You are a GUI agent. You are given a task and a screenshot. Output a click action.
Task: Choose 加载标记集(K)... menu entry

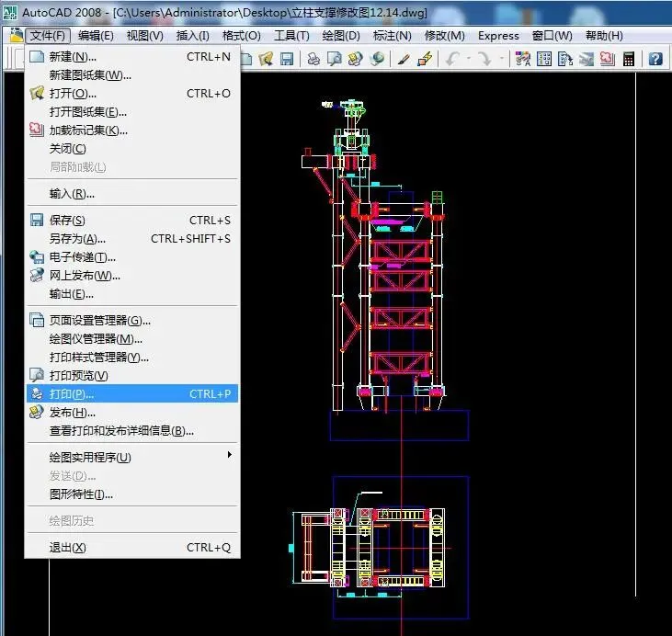tap(132, 131)
